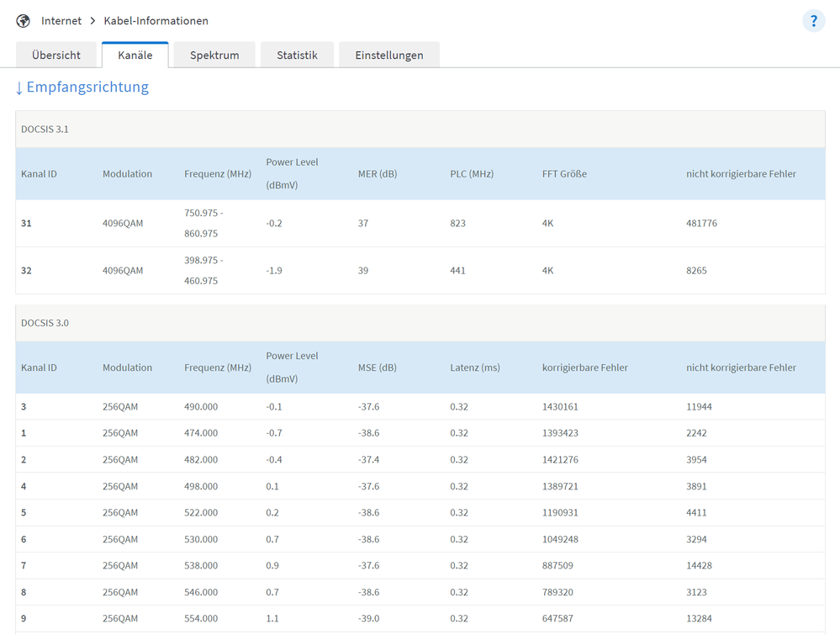Screen dimensions: 840x635
Task: Click frequency 490.000 in channel 3 row
Action: click(x=201, y=407)
